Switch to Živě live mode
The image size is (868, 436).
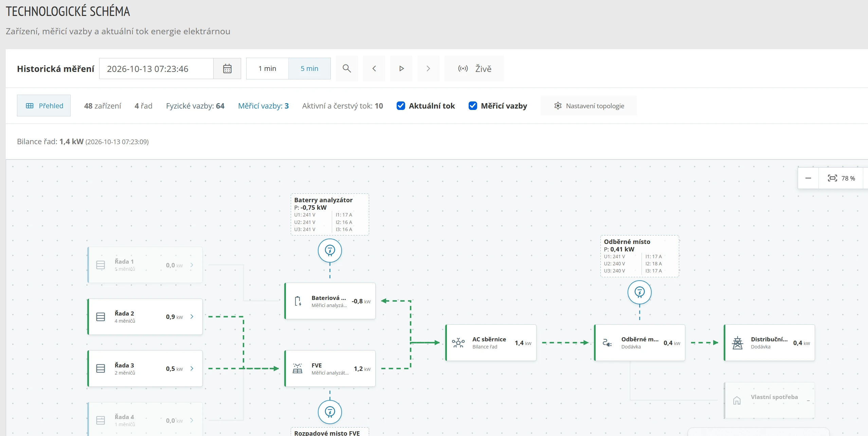click(x=474, y=69)
